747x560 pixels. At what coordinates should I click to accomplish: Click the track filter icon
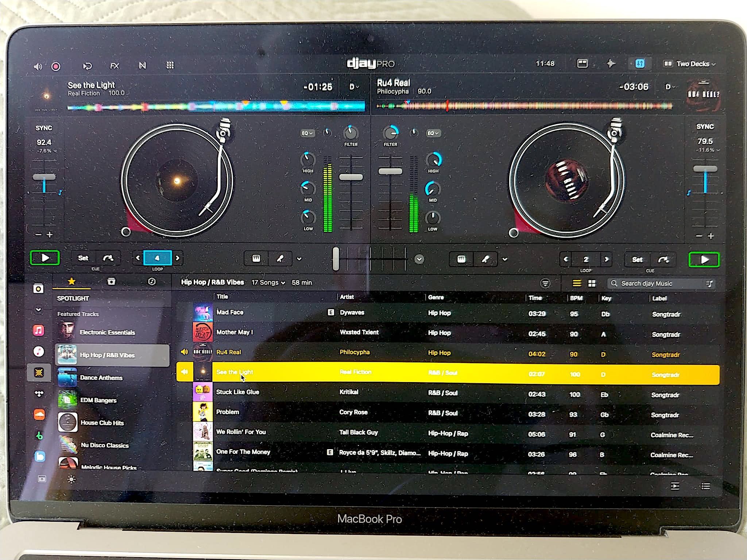[x=545, y=283]
